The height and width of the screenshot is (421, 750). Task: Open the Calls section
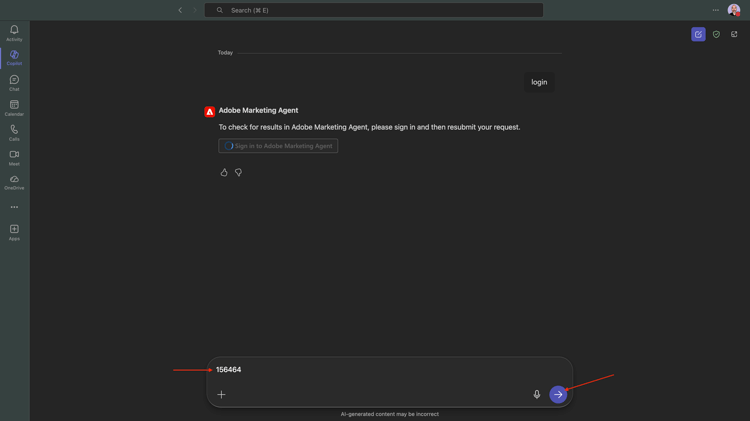(14, 133)
